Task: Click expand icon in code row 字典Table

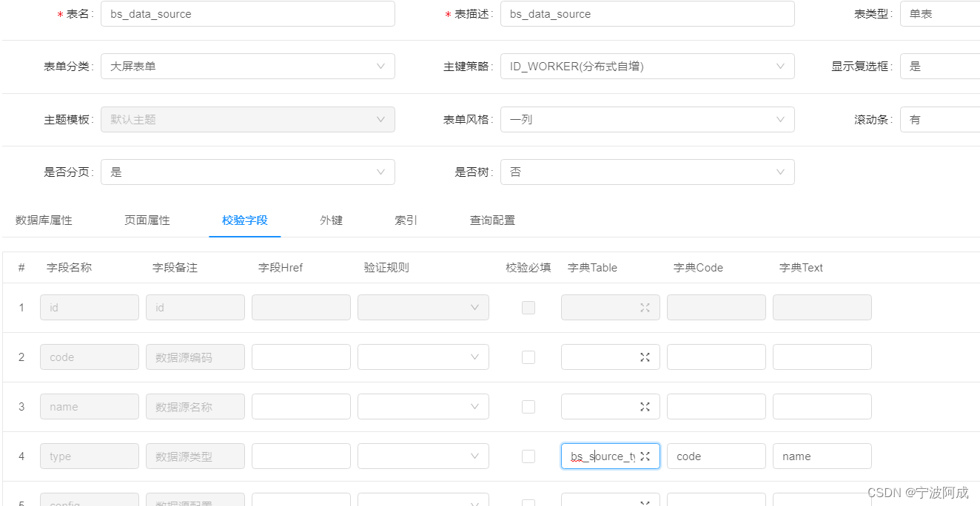Action: click(645, 357)
